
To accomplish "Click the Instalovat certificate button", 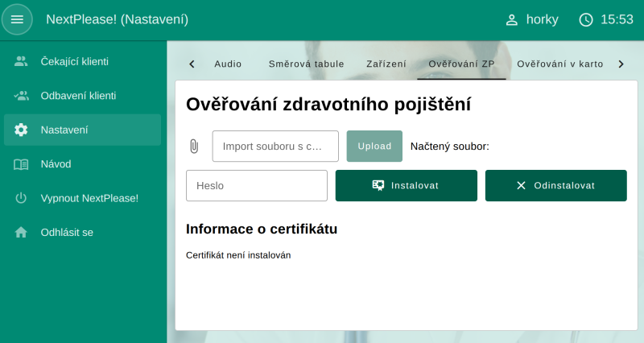I will [x=406, y=185].
